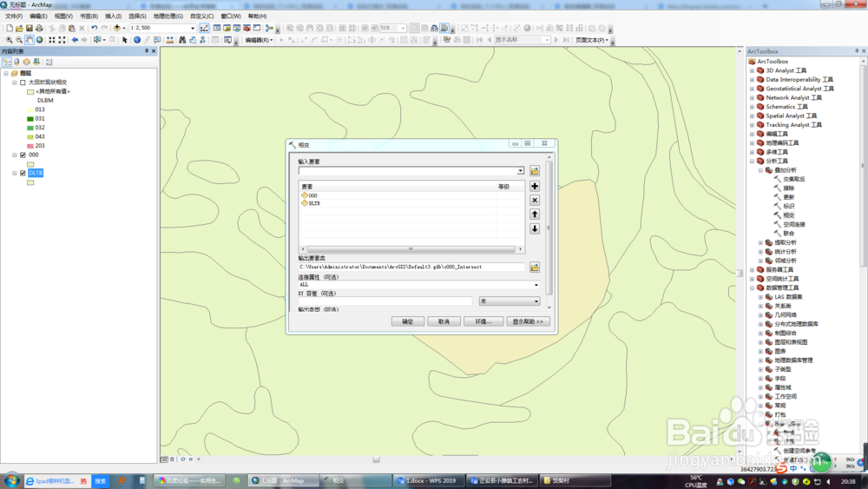Browse output feature class folder icon
Viewport: 868px width, 489px height.
point(535,268)
